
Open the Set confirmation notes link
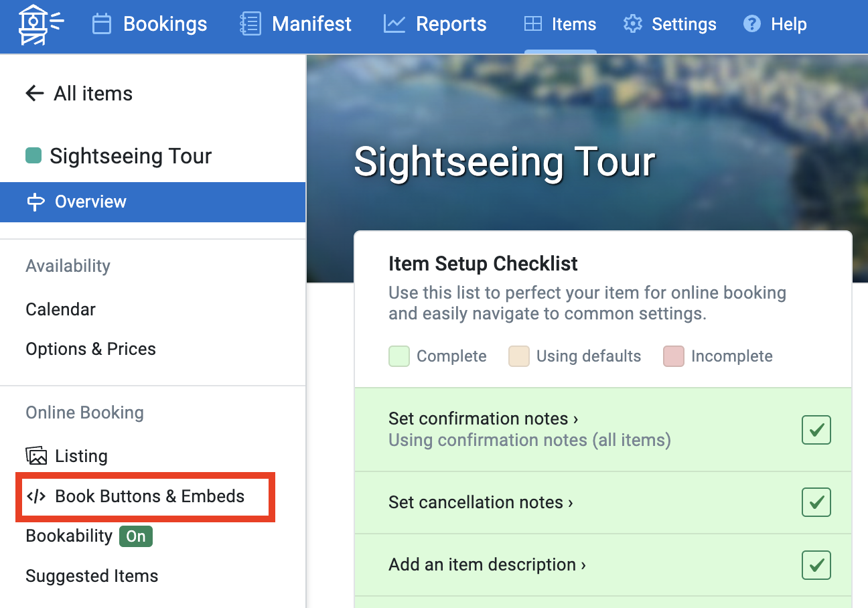point(483,419)
